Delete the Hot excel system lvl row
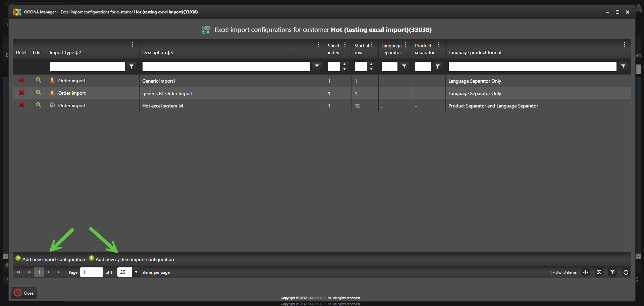Screen dimensions: 644x306 (x=21, y=105)
